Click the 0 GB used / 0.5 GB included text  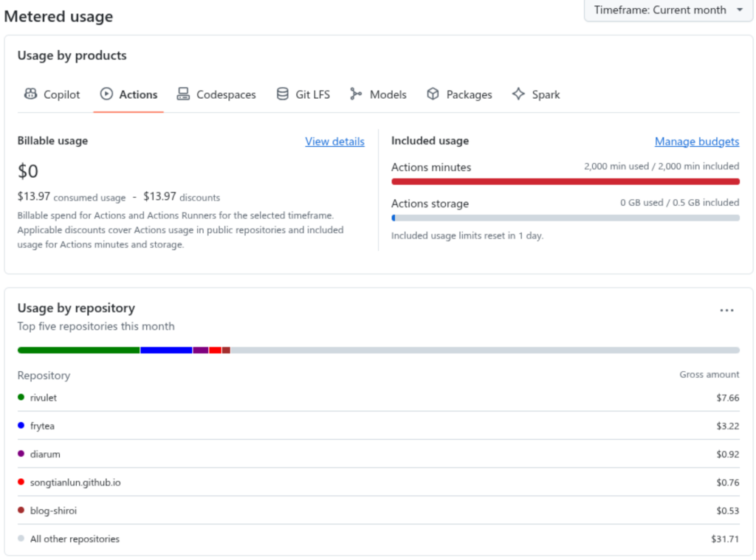679,202
